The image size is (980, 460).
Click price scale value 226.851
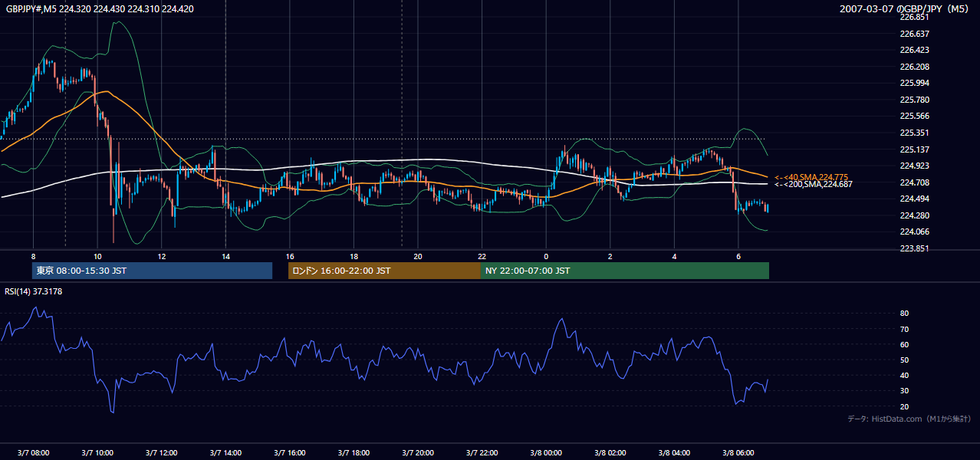[x=914, y=17]
